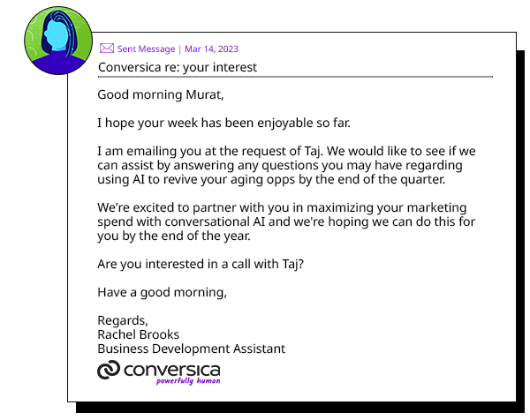This screenshot has height=420, width=530.
Task: Click the "powerfully human" tagline
Action: (x=188, y=382)
